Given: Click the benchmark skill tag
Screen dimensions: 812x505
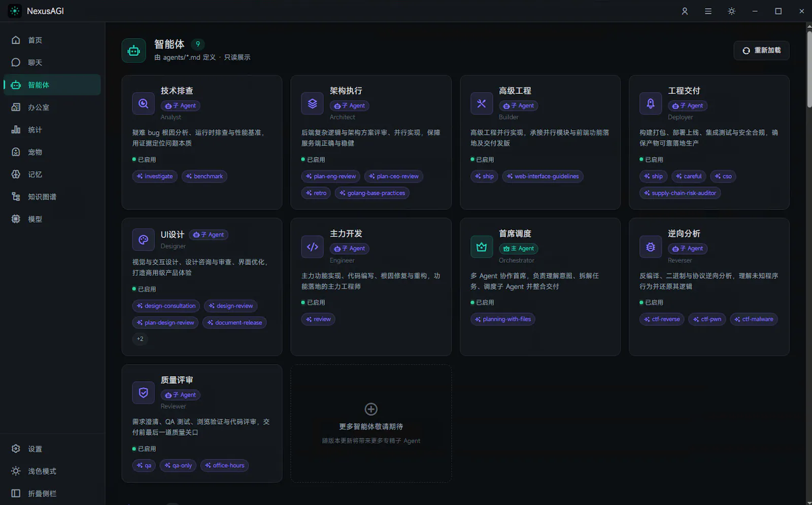Looking at the screenshot, I should click(x=204, y=176).
